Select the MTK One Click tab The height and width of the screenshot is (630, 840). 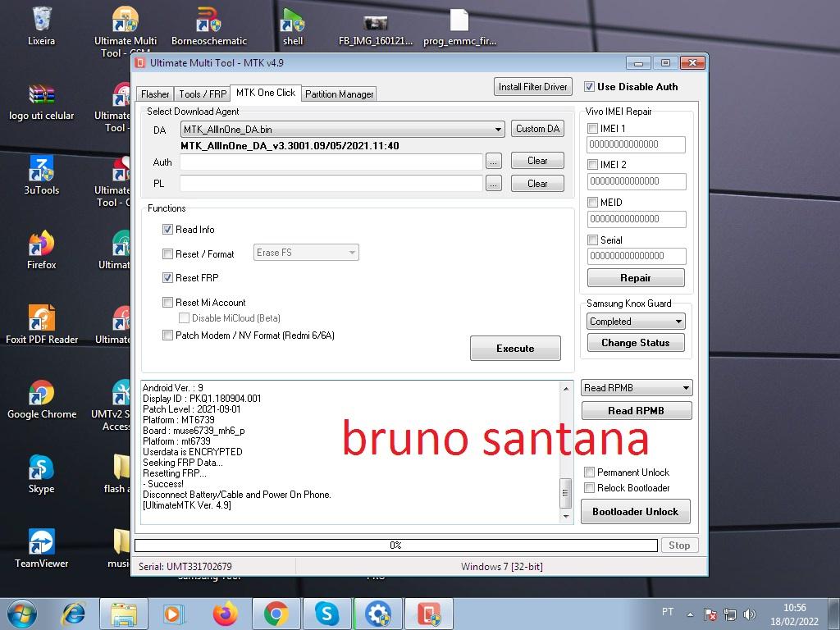coord(266,93)
